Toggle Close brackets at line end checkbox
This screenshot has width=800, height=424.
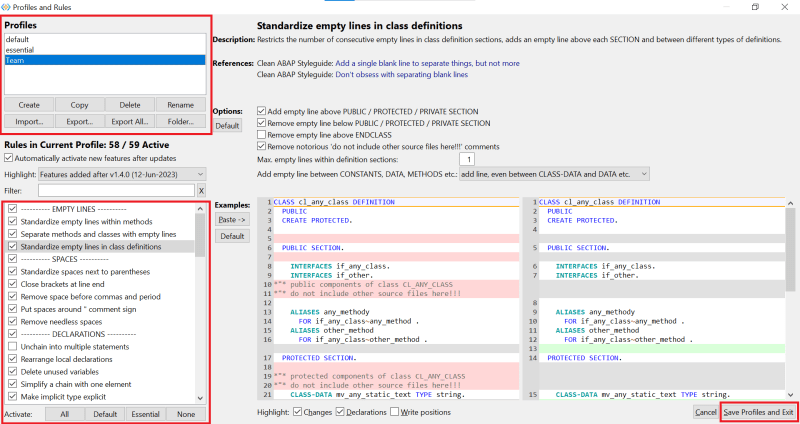12,284
